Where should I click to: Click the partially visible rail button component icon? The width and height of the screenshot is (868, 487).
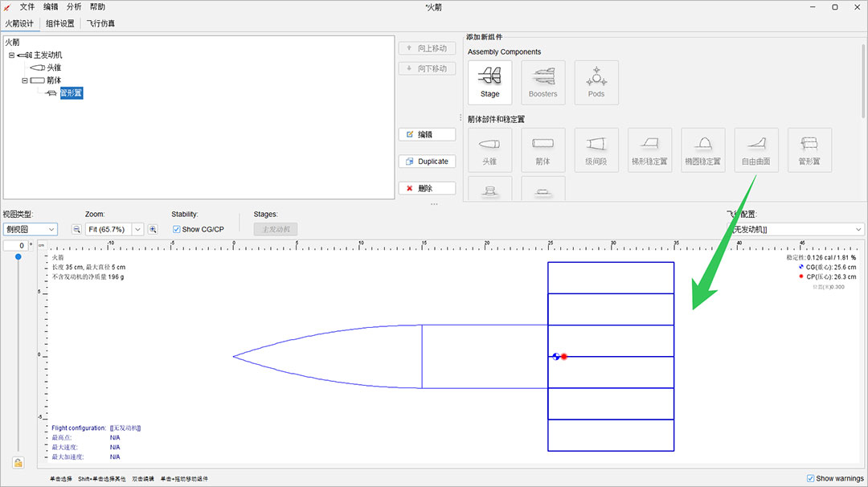(490, 189)
